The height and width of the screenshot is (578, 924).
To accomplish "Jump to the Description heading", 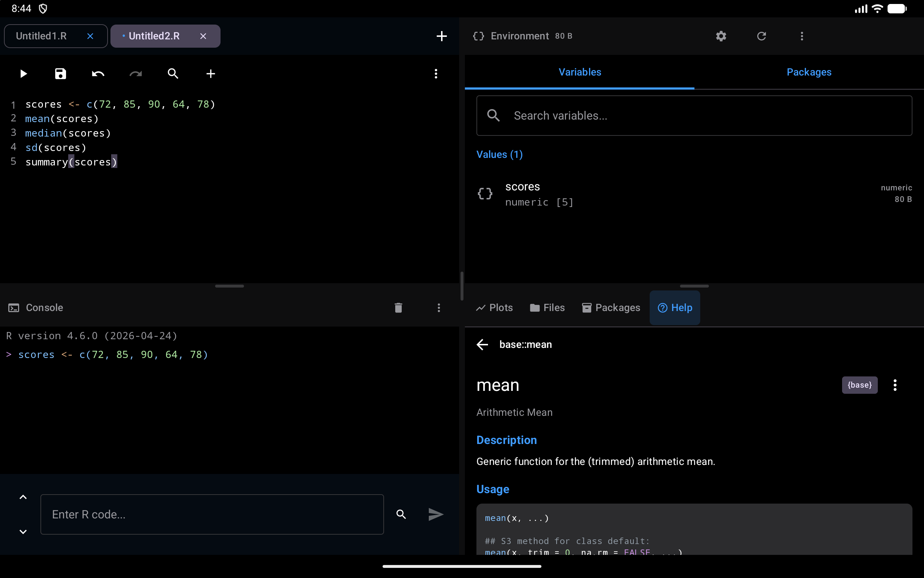I will 507,440.
